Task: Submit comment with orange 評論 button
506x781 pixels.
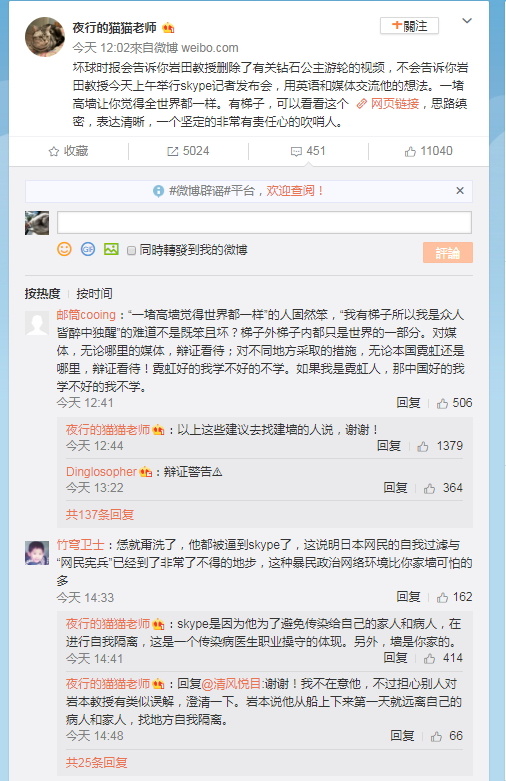Action: tap(448, 253)
